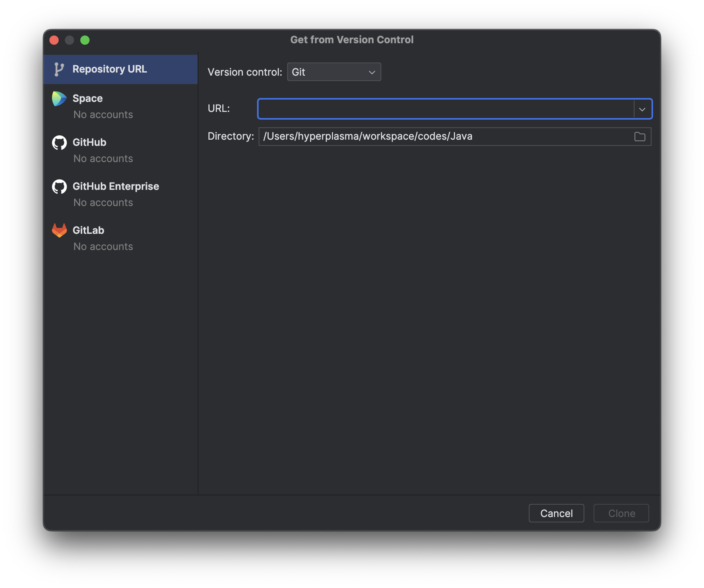Click 'No accounts' under Space
Viewport: 704px width, 588px height.
(103, 115)
